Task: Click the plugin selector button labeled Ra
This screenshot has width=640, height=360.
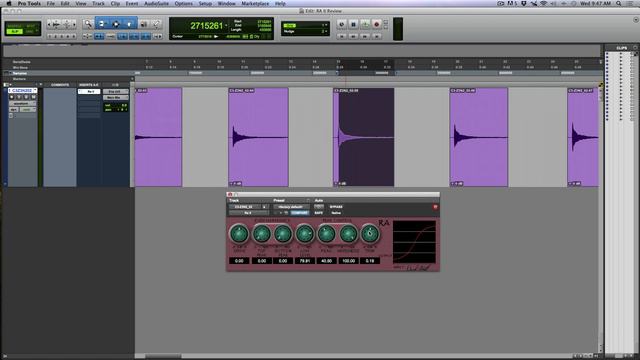Action: [x=248, y=213]
